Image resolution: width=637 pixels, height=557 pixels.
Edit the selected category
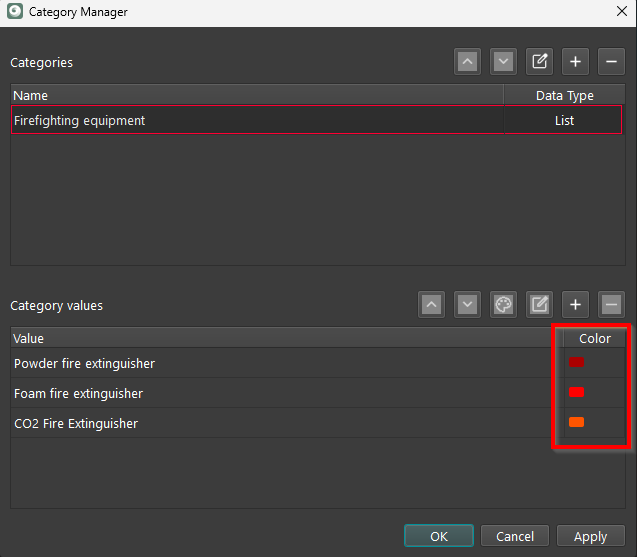pos(540,62)
